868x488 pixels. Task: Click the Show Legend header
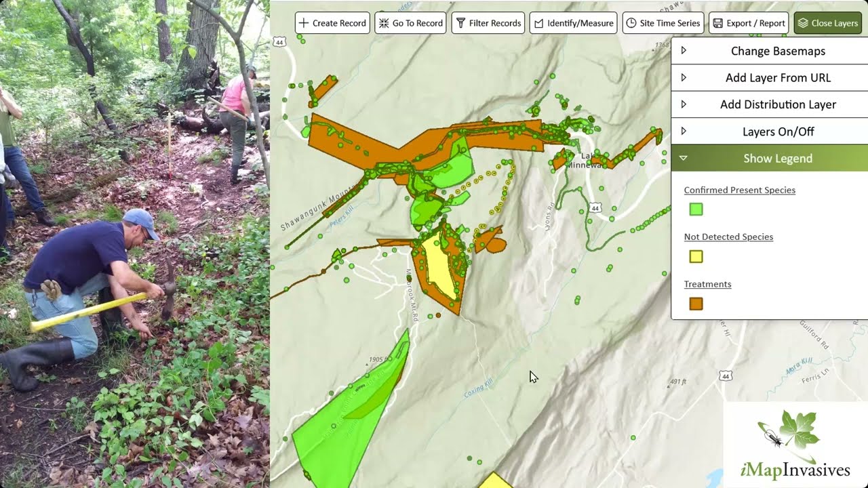tap(770, 158)
